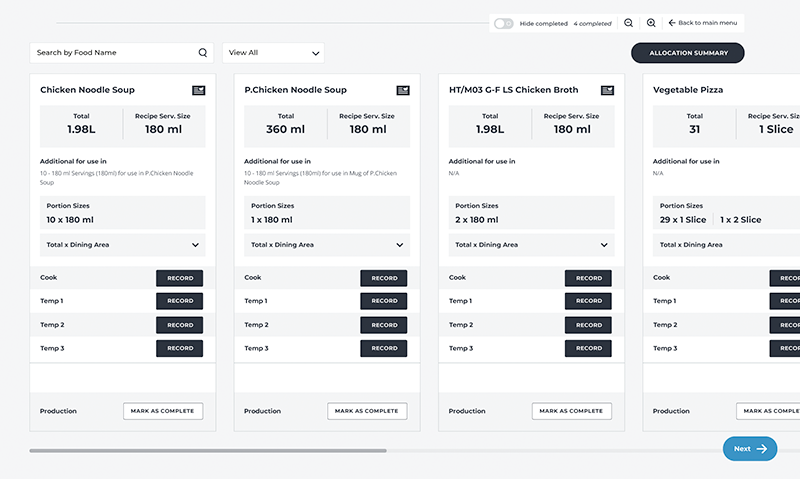
Task: Click the Search by Food Name field
Action: pos(113,53)
